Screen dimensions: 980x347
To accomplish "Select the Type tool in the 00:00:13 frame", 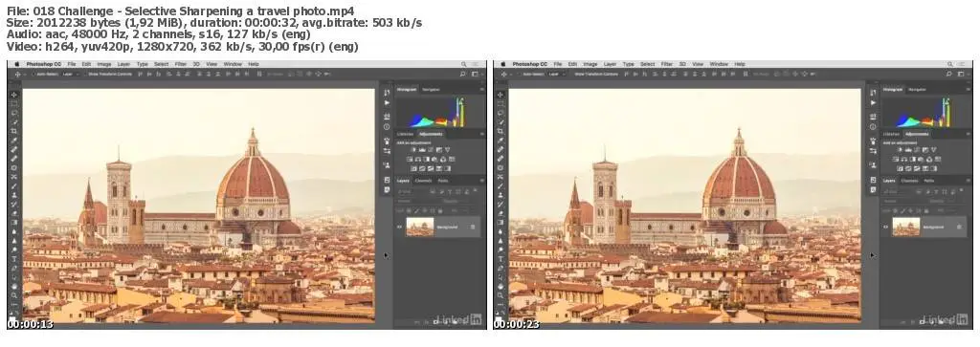I will click(14, 259).
